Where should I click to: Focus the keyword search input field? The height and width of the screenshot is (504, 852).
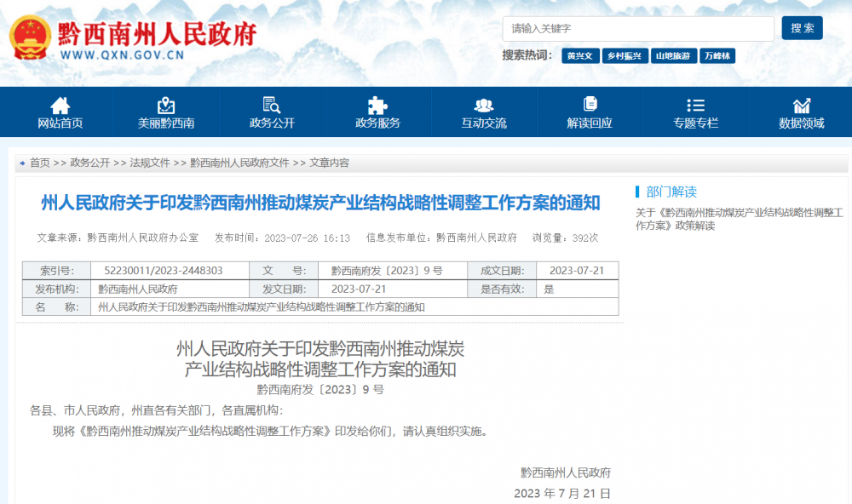[x=637, y=29]
